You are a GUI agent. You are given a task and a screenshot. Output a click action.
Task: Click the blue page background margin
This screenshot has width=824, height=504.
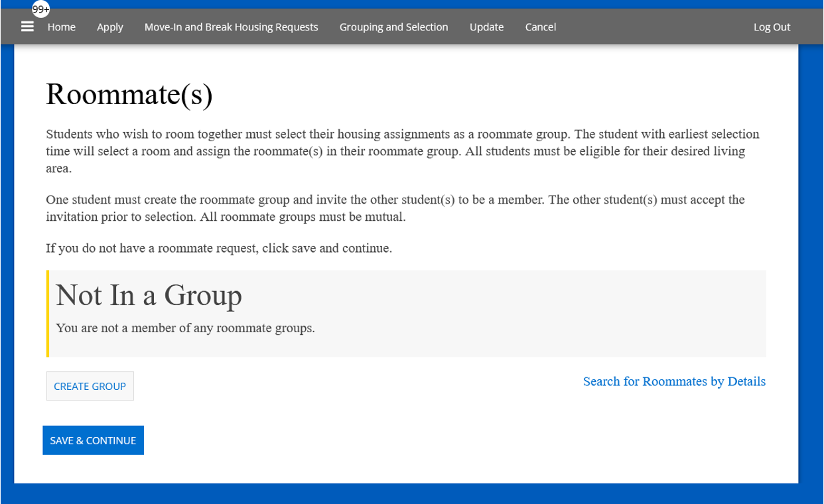[x=811, y=265]
